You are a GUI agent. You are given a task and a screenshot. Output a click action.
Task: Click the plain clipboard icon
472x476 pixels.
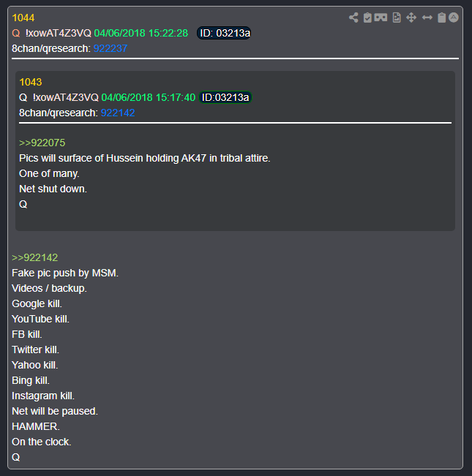point(441,18)
